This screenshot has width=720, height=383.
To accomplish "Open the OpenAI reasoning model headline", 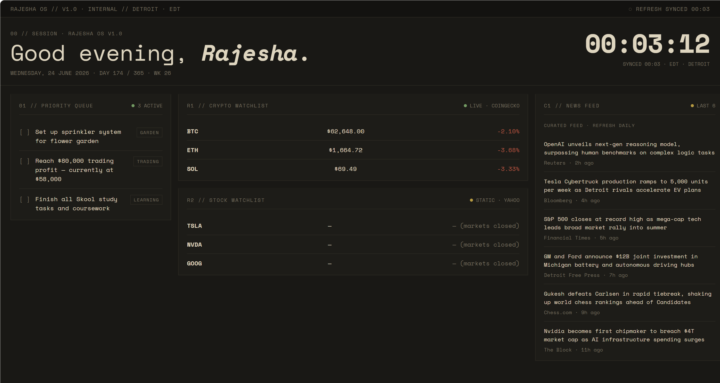I will 629,148.
